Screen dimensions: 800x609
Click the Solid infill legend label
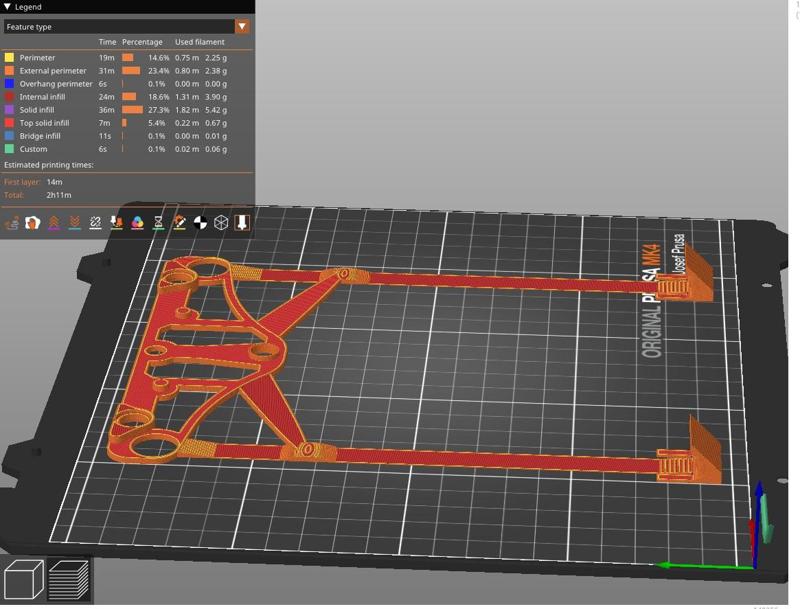(x=37, y=110)
